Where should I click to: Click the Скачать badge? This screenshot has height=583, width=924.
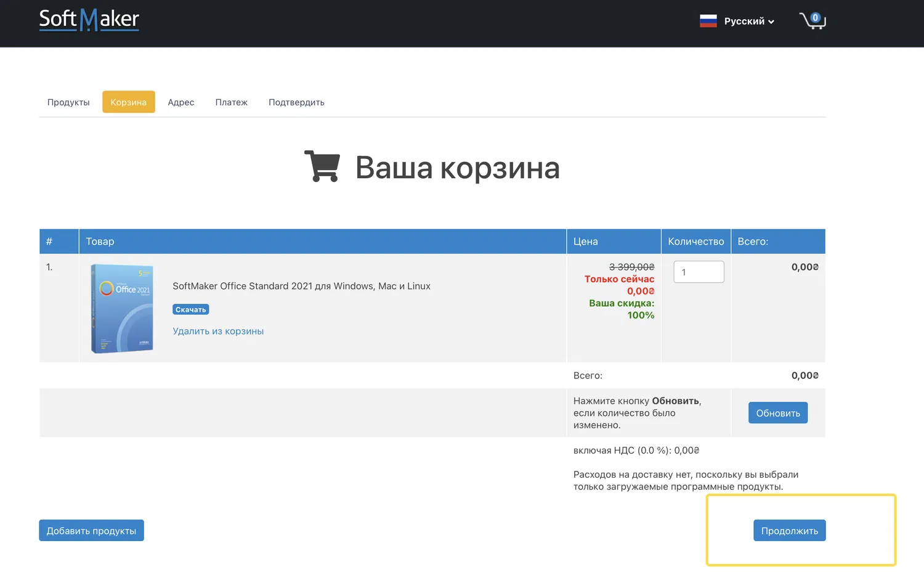coord(191,309)
